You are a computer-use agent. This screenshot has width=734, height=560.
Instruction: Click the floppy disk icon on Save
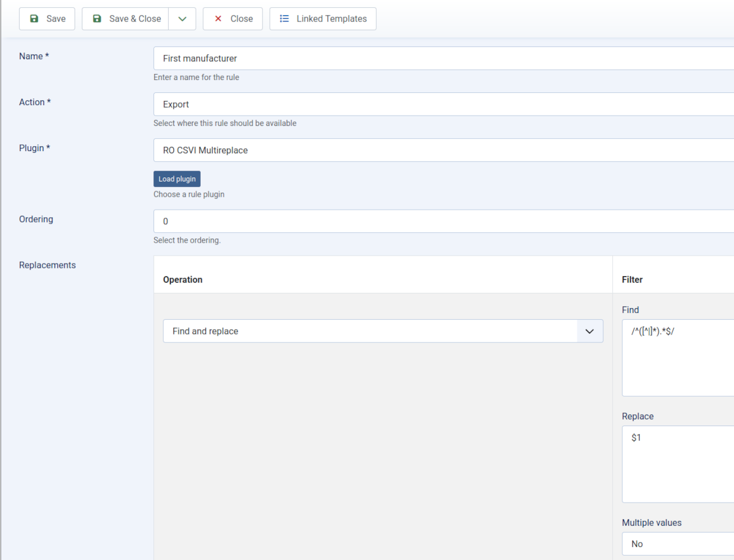point(34,19)
